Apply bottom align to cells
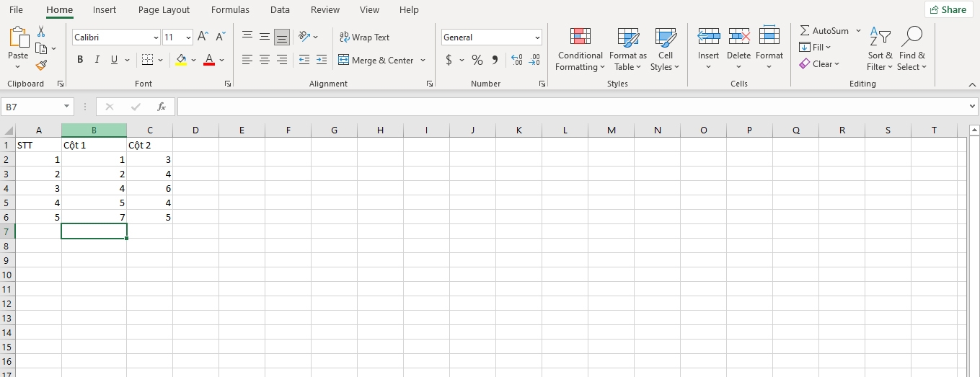Screen dimensions: 980x377 pos(282,37)
